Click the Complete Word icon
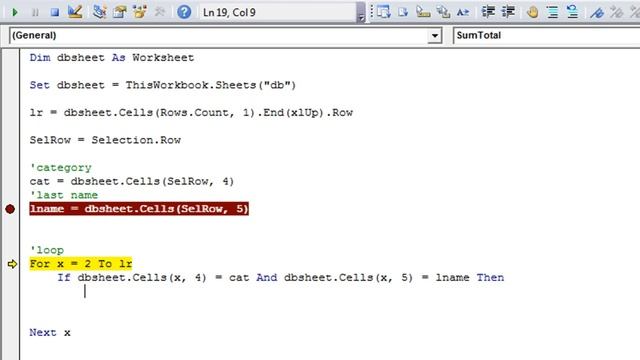 (x=463, y=12)
